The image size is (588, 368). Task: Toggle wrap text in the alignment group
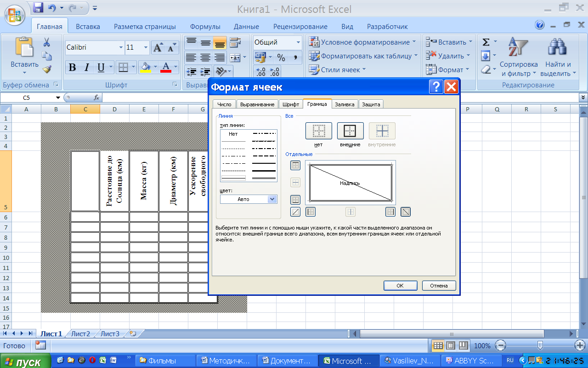[235, 43]
